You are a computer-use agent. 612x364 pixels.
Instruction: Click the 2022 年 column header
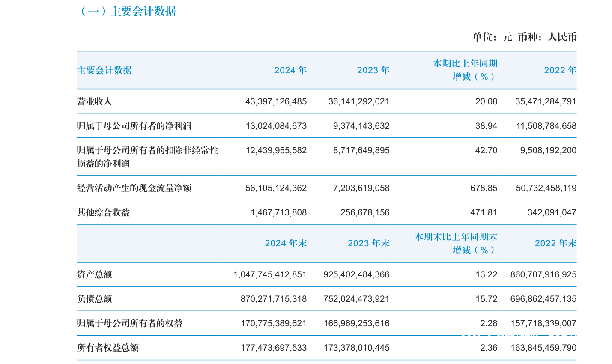[x=560, y=70]
